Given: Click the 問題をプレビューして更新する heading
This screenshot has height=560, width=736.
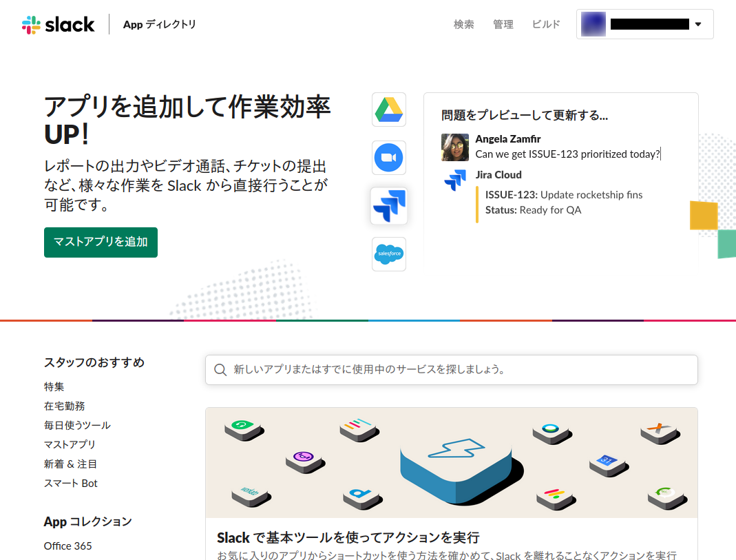Looking at the screenshot, I should [x=525, y=116].
